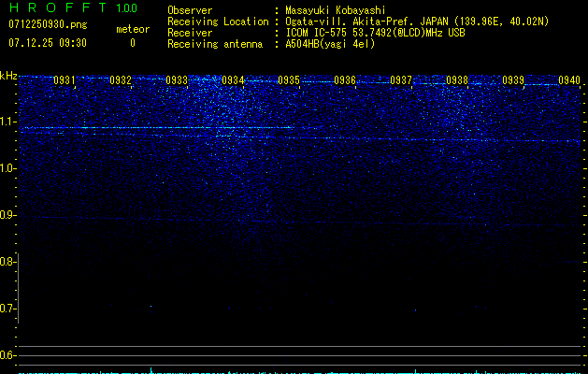The image size is (588, 374).
Task: Select the A504HB(yagi 4el) antenna text
Action: pyautogui.click(x=330, y=44)
